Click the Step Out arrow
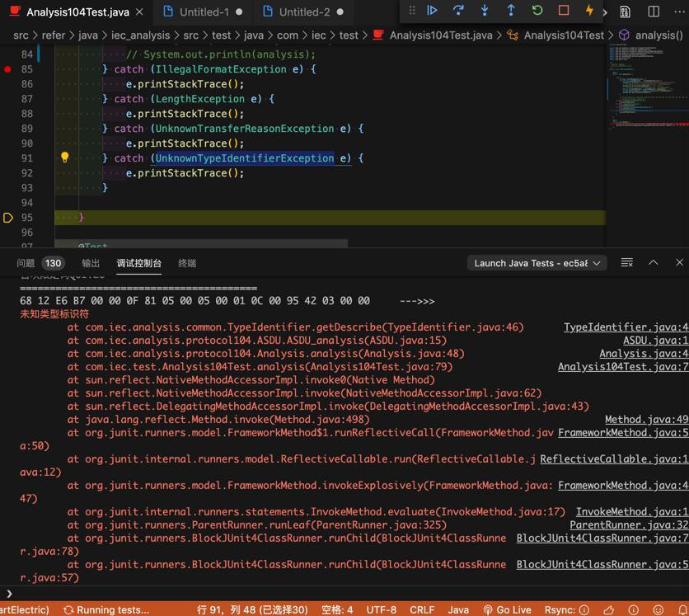689x616 pixels. pos(511,11)
